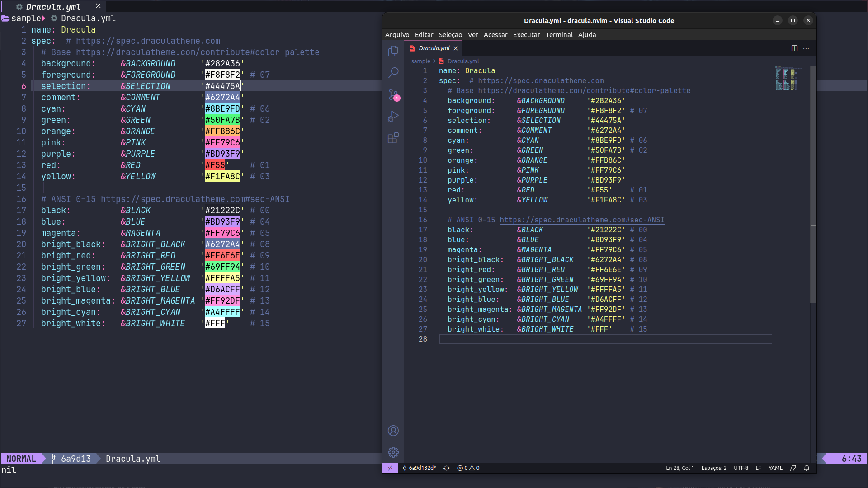Viewport: 868px width, 488px height.
Task: Open the editor More Actions ellipsis
Action: [x=806, y=48]
